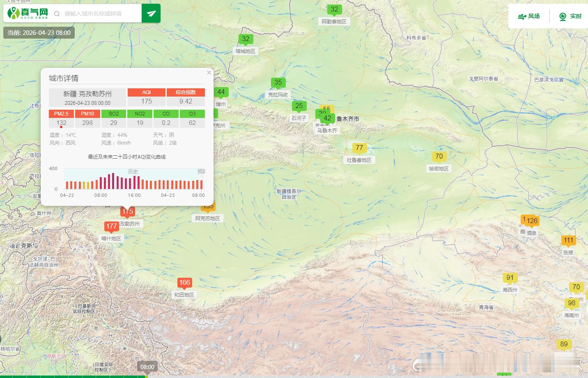588x378 pixels.
Task: Close the 城市详情 popup
Action: pos(209,73)
